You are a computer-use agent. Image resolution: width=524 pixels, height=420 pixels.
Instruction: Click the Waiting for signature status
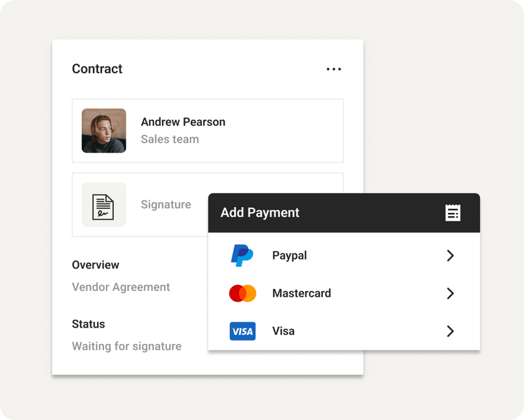coord(126,346)
